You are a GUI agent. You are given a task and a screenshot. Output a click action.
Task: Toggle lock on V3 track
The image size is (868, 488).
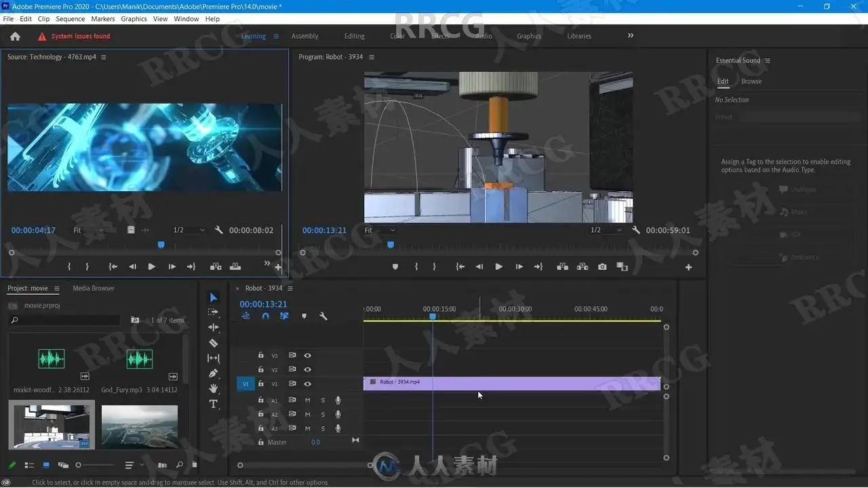coord(260,355)
